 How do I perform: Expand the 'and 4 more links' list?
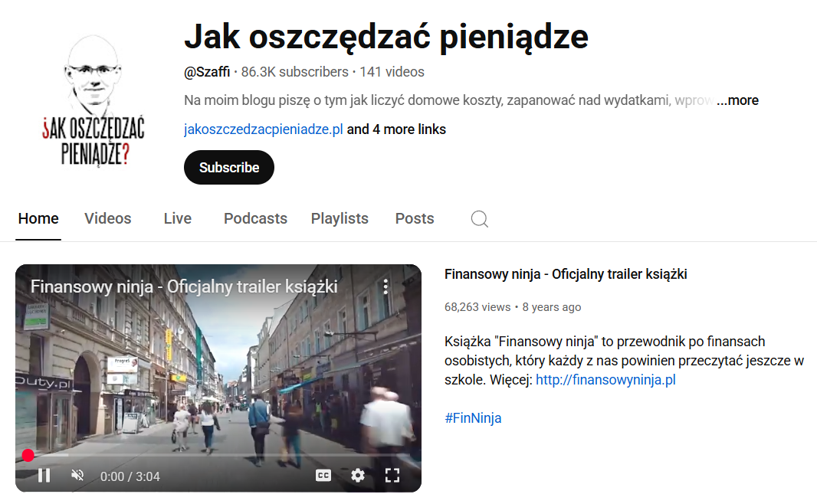coord(396,129)
